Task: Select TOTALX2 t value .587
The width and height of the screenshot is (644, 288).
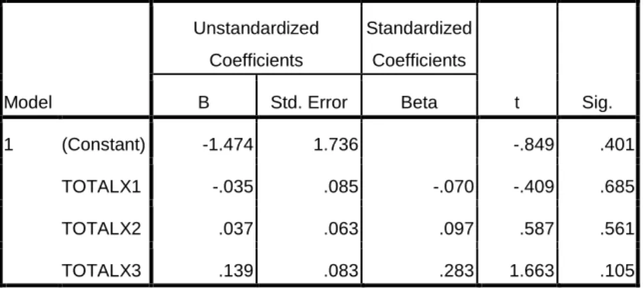Action: click(x=537, y=228)
